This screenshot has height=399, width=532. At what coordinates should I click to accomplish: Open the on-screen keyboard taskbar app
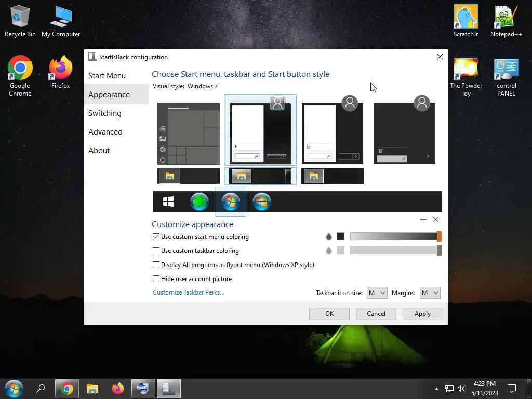pos(143,389)
